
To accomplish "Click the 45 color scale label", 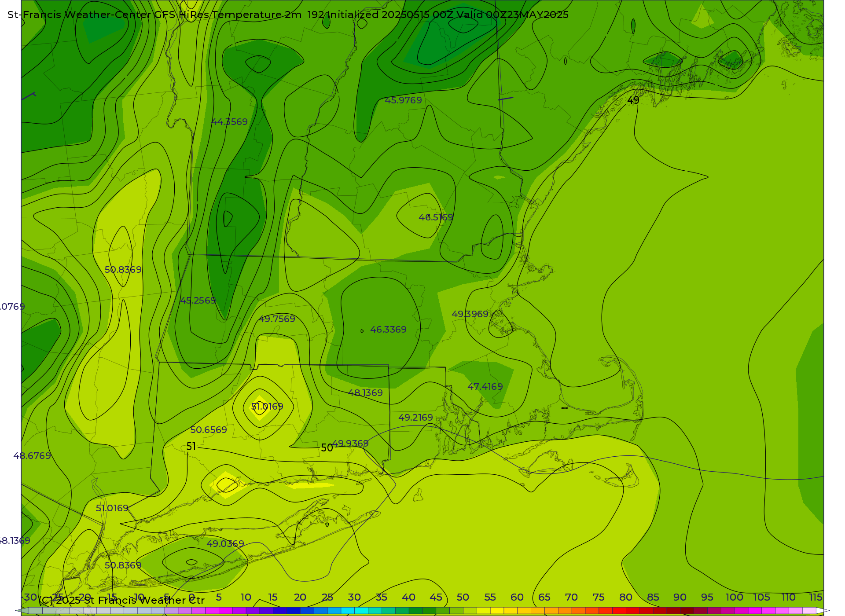I will click(x=436, y=597).
